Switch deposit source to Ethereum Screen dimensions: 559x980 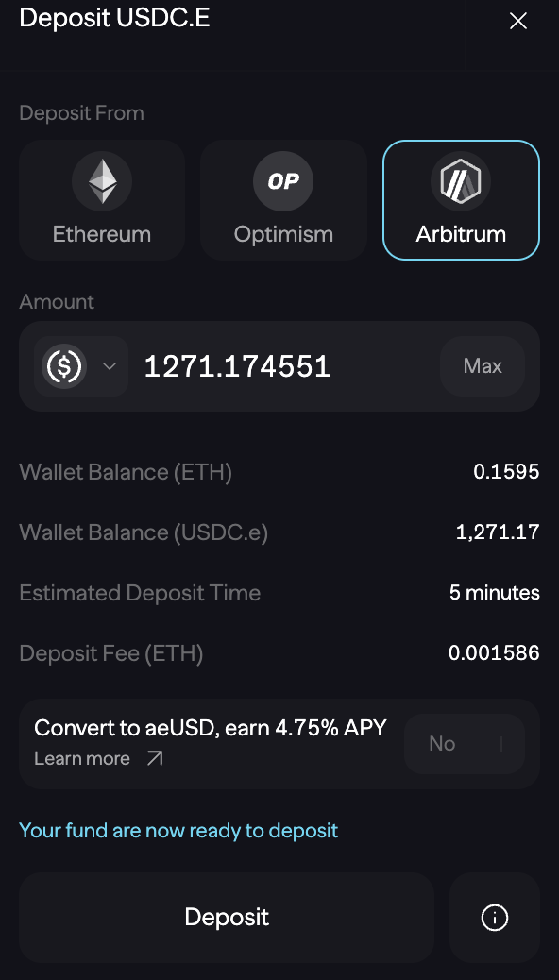101,199
